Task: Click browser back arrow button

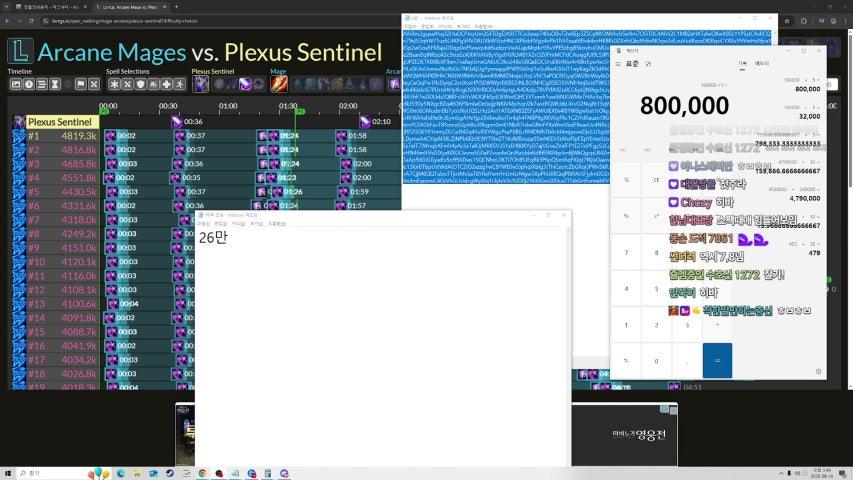Action: point(7,21)
